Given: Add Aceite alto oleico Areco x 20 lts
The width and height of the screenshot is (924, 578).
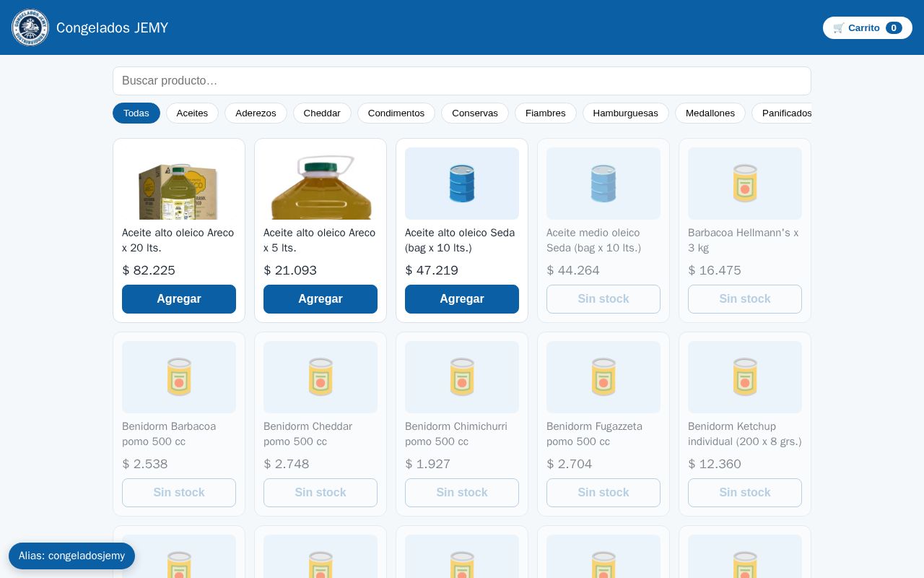Looking at the screenshot, I should 179,299.
